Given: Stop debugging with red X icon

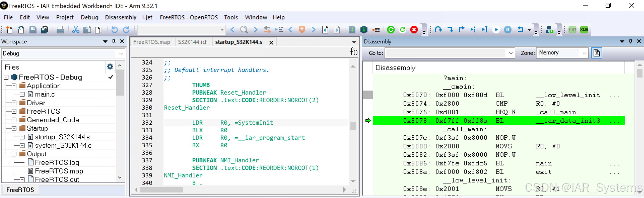Looking at the screenshot, I should pyautogui.click(x=414, y=30).
